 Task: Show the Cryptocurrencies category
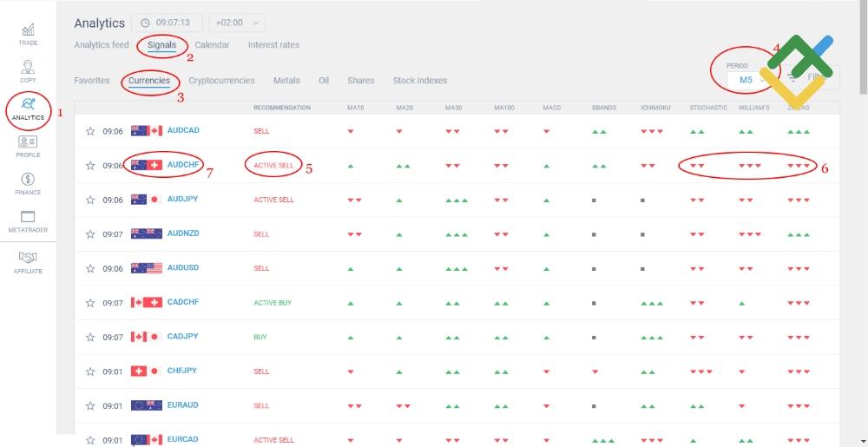click(x=221, y=80)
